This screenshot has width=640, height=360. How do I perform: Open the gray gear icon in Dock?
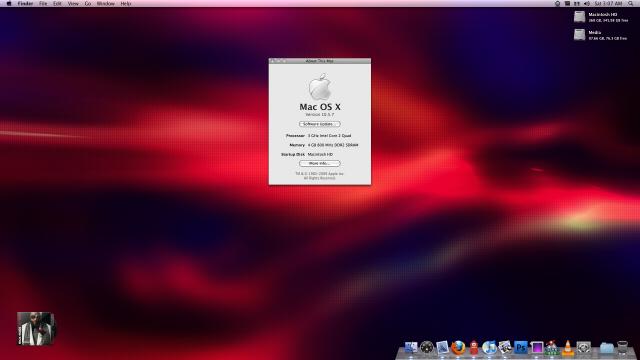584,348
